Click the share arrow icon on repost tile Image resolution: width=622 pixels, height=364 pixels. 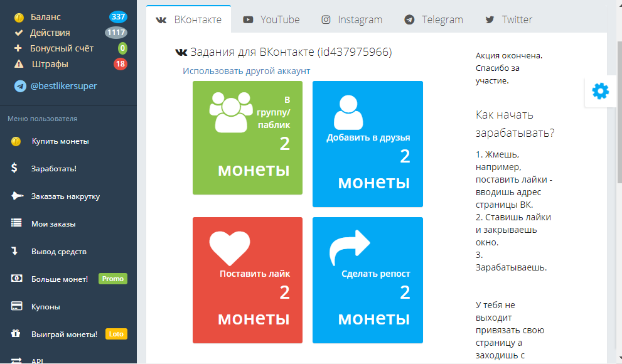[350, 247]
